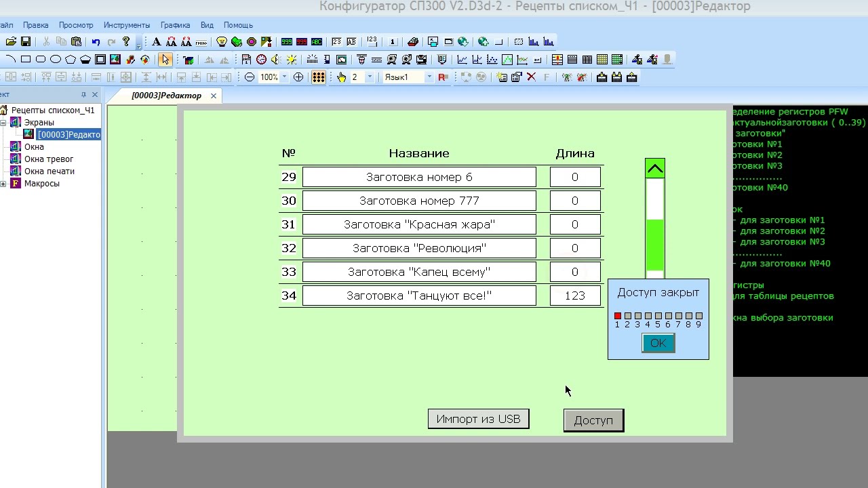Close the [00003]Редактор tab with X
This screenshot has height=488, width=868.
pos(213,96)
